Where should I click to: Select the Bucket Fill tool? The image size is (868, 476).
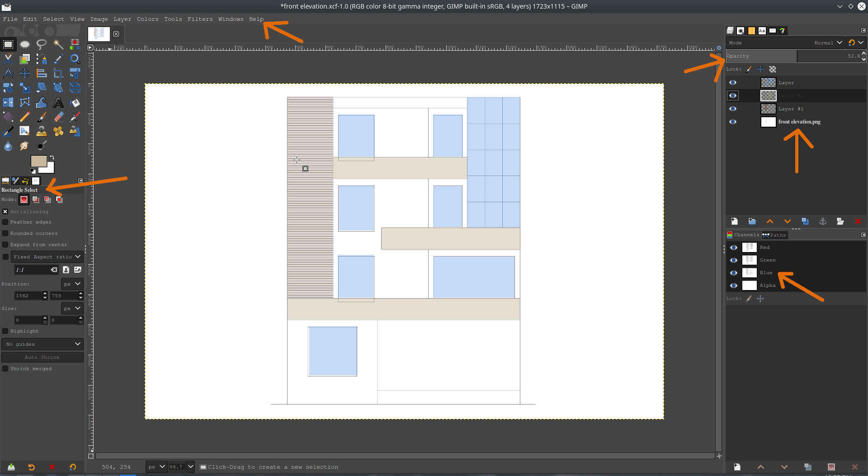pos(75,103)
